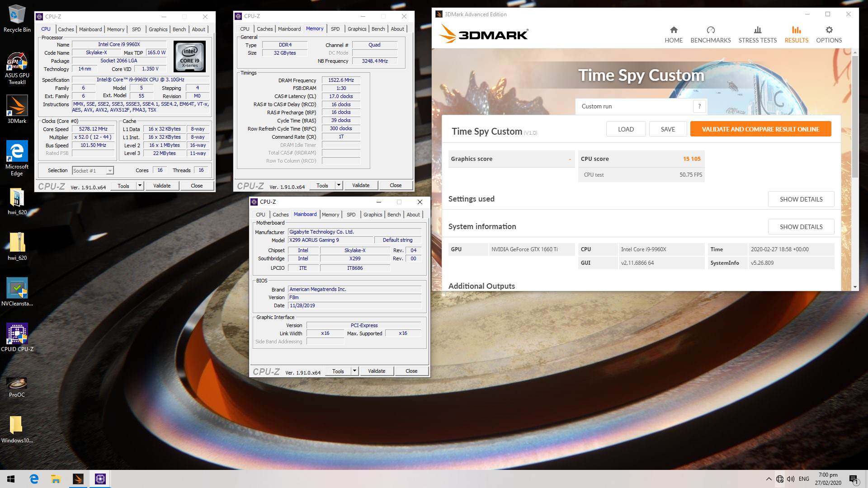Open the first hwi_620 archive icon

point(17,202)
